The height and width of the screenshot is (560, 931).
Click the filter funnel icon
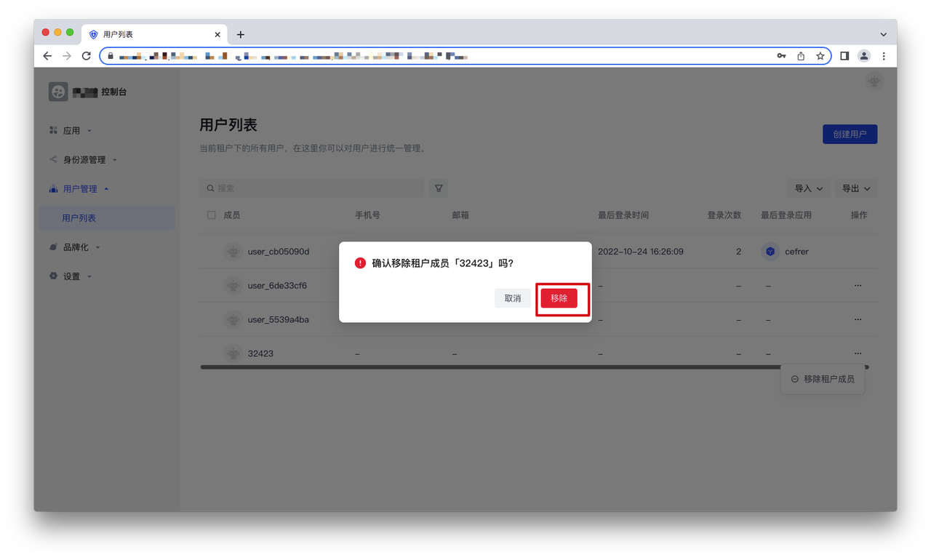point(439,188)
